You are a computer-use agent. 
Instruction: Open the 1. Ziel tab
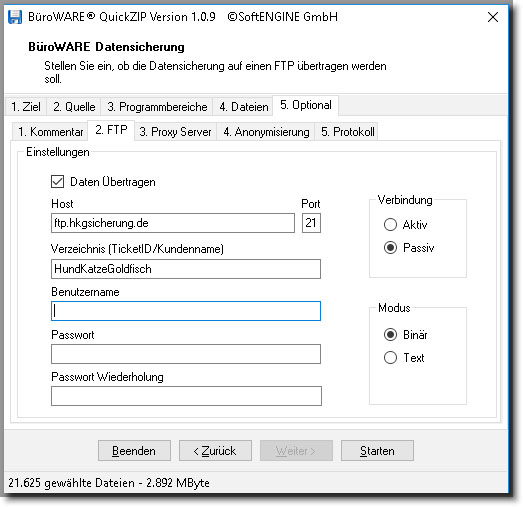[x=26, y=107]
